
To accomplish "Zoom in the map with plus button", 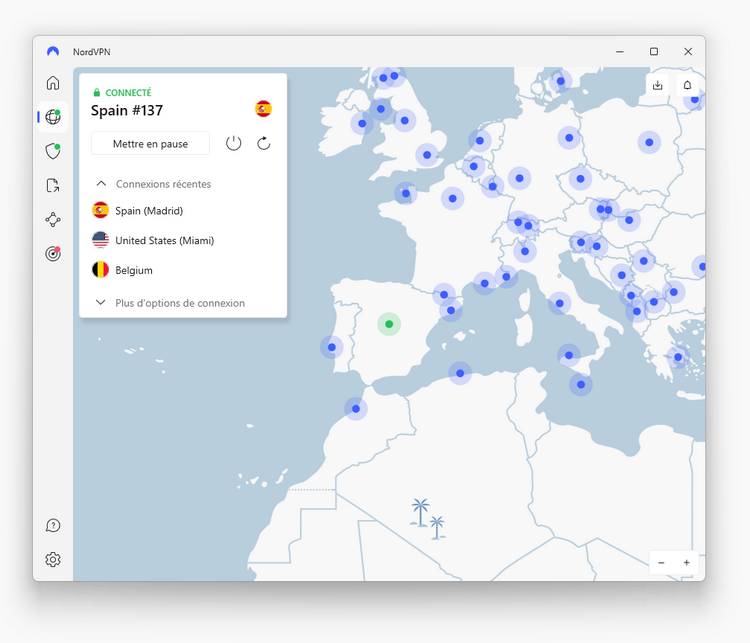I will (686, 563).
